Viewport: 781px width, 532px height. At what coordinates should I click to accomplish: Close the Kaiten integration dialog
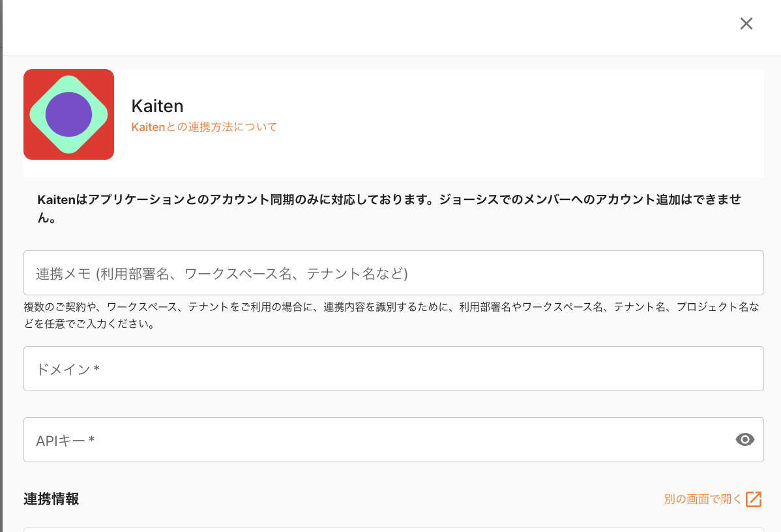(746, 24)
